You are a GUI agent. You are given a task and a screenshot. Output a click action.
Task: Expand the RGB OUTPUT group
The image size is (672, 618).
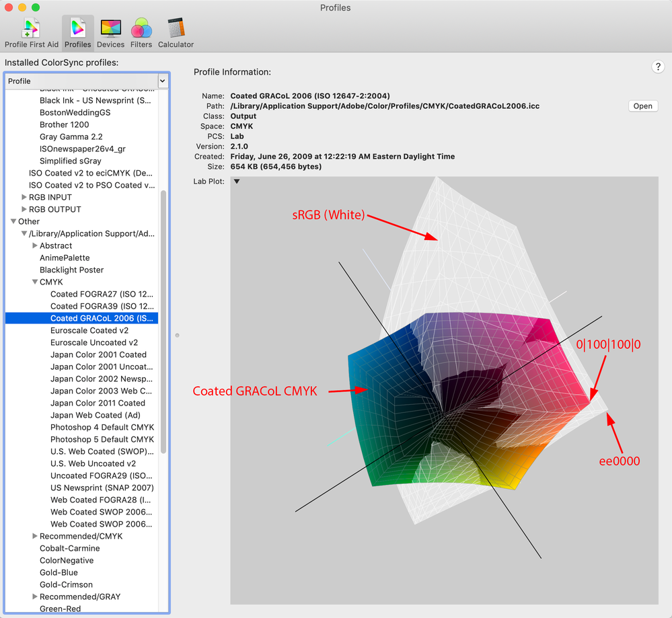coord(24,210)
